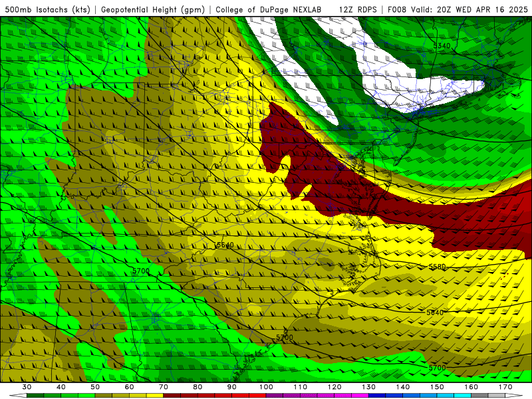Click the legend value 100
This screenshot has width=532, height=399.
(266, 387)
